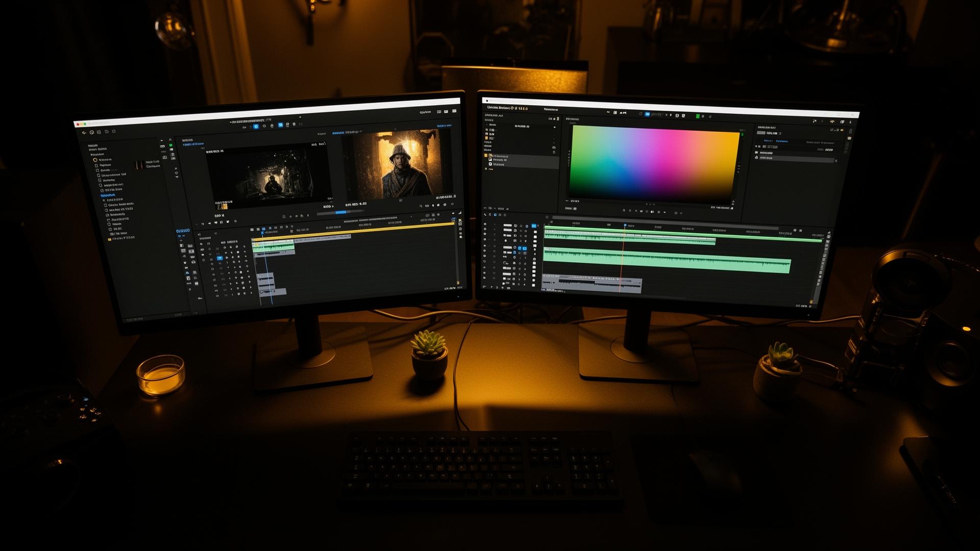980x551 pixels.
Task: Click the blue-highlighted icon in right monitor's top toolbar
Action: [x=647, y=114]
